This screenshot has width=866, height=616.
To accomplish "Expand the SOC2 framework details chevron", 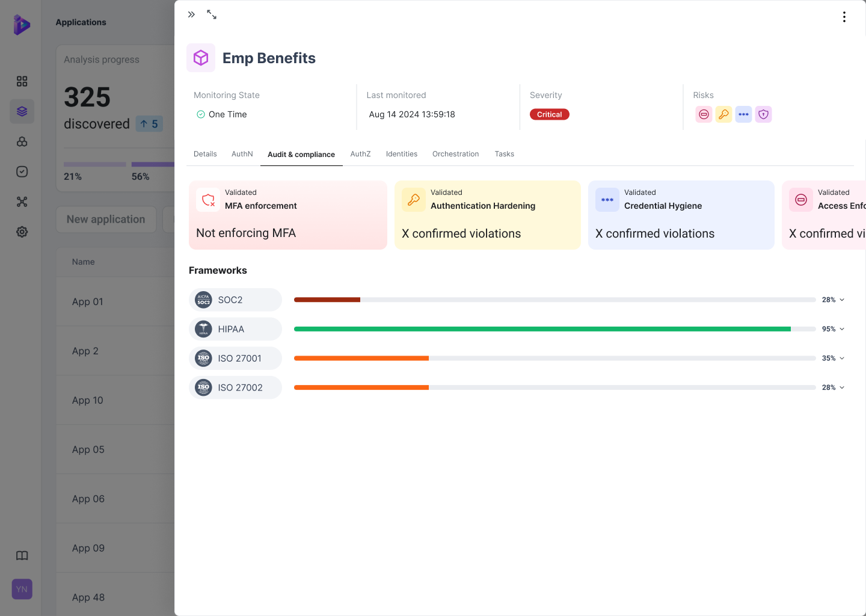I will (x=842, y=300).
